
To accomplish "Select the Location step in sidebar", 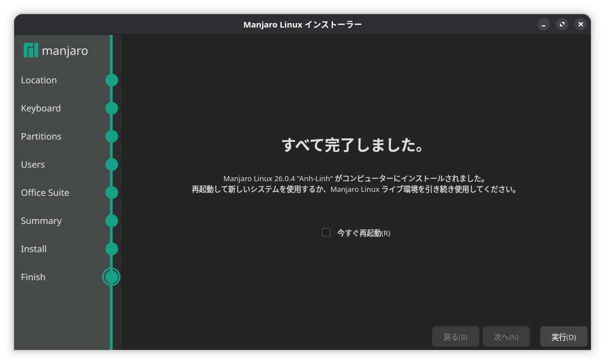I will [38, 80].
